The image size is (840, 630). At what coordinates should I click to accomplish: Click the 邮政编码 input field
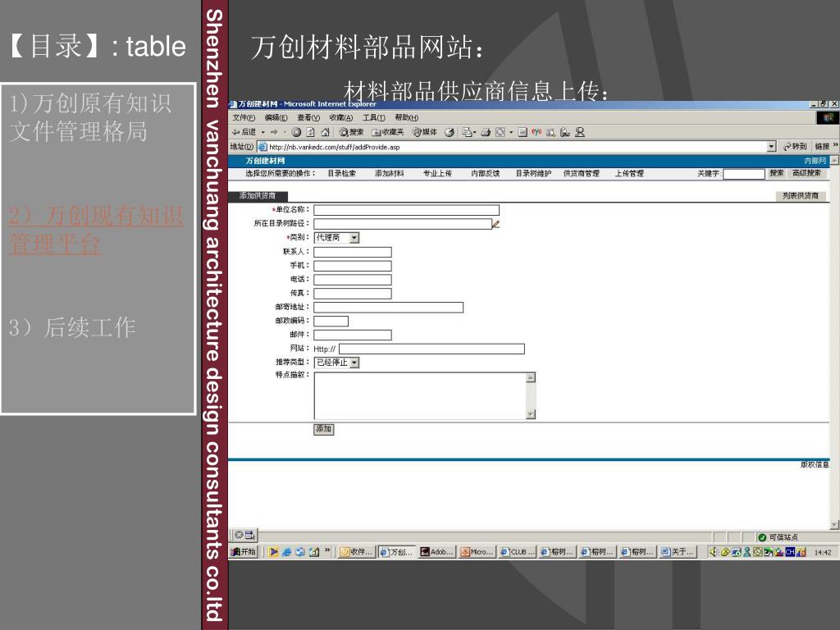pos(331,321)
